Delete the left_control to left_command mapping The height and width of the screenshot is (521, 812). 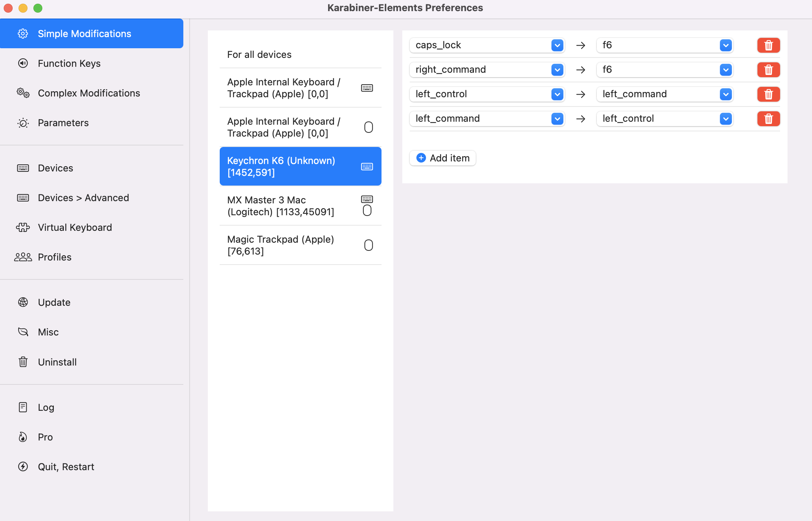click(768, 94)
